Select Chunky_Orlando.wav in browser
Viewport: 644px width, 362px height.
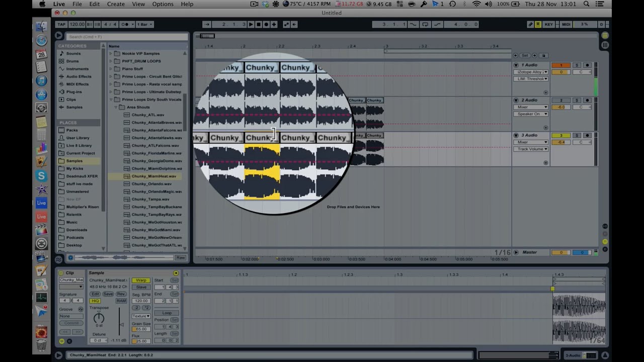point(151,184)
